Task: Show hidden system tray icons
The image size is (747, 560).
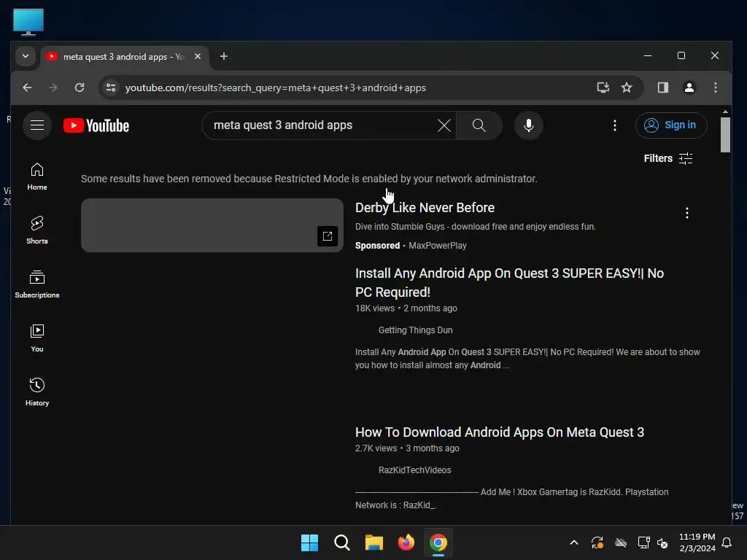Action: [574, 542]
